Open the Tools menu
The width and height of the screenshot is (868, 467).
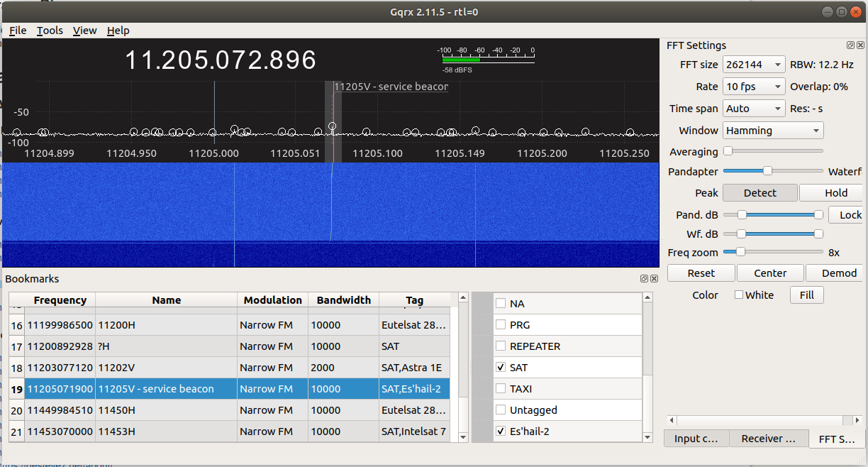(x=50, y=31)
